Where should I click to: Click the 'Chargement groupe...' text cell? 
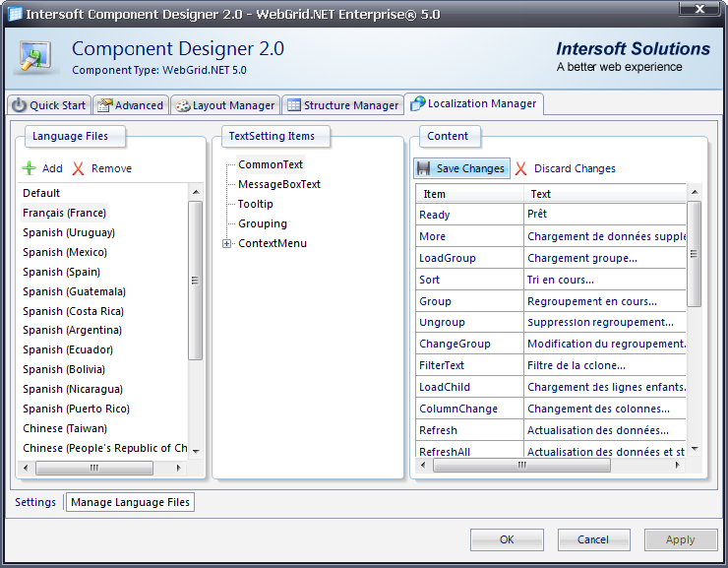pyautogui.click(x=605, y=258)
